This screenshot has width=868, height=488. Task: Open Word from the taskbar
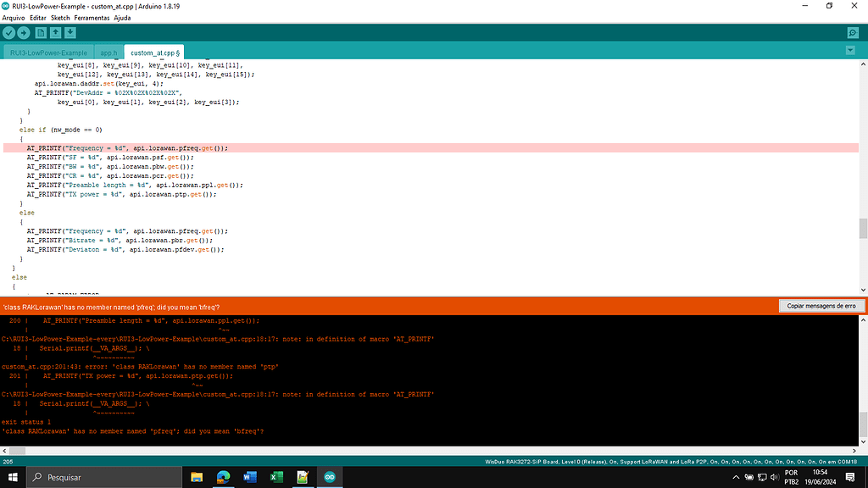click(250, 478)
